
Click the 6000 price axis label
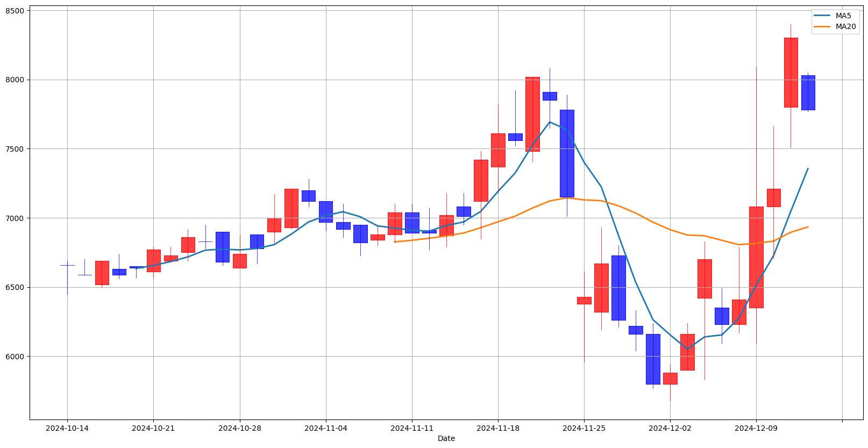pyautogui.click(x=16, y=356)
